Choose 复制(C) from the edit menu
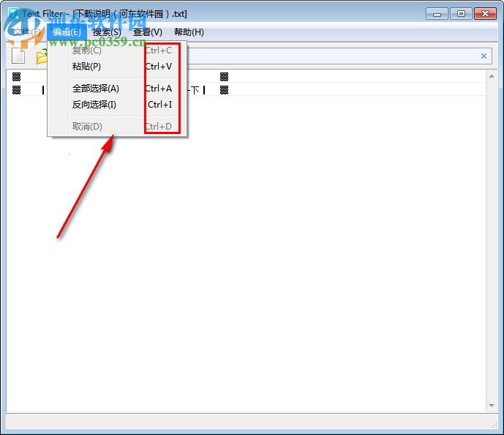Screen dimensions: 504x435 (118, 51)
